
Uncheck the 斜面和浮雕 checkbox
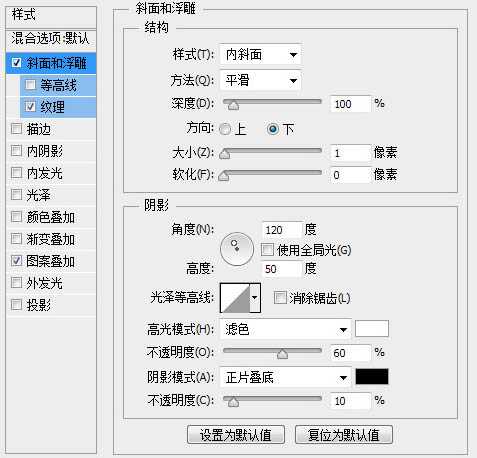coord(16,63)
